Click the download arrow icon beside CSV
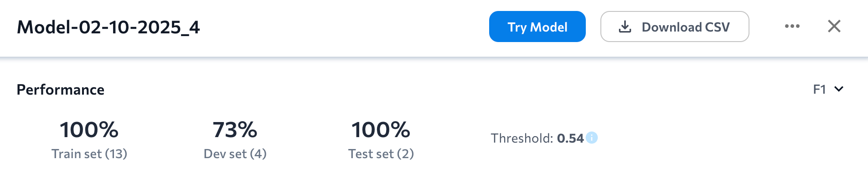 click(x=625, y=27)
